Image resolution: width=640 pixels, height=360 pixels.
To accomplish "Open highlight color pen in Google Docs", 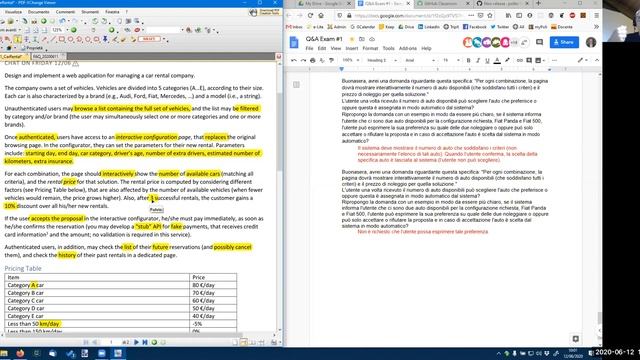I will [x=507, y=60].
